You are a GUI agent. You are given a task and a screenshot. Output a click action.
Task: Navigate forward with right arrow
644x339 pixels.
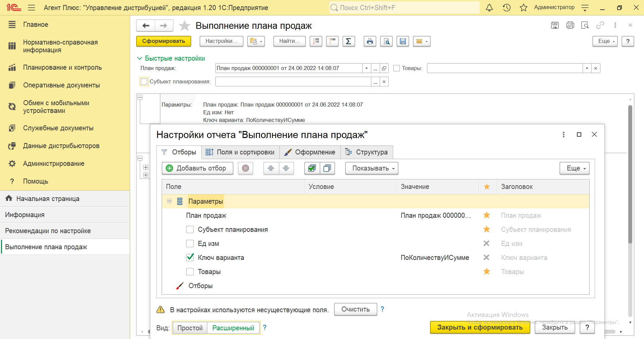164,25
